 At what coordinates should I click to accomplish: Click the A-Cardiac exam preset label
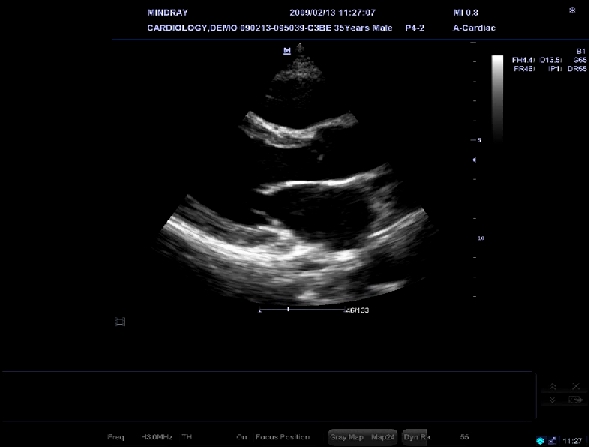pyautogui.click(x=474, y=28)
